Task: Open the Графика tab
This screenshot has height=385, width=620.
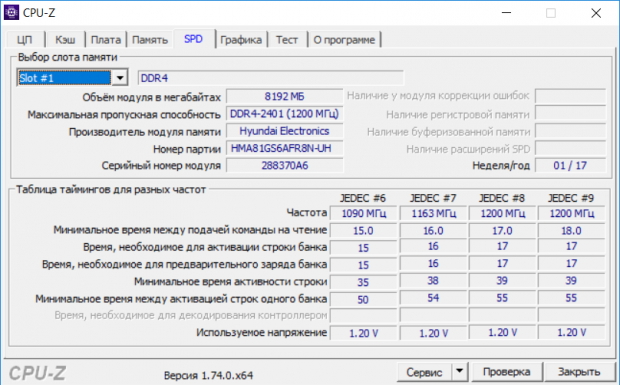Action: click(241, 40)
